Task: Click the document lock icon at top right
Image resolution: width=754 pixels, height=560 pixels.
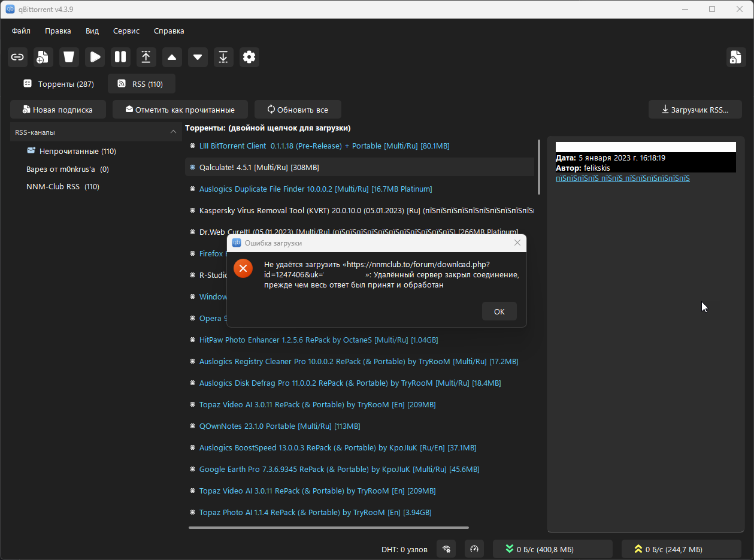Action: pyautogui.click(x=735, y=57)
